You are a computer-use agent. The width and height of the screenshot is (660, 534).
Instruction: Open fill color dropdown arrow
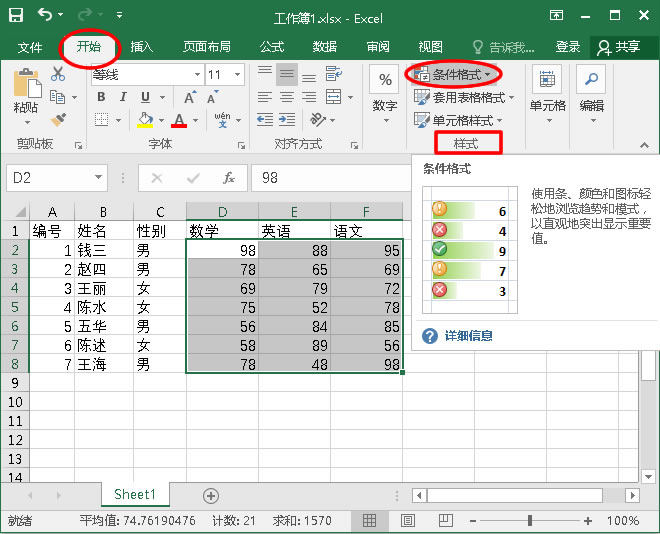(162, 120)
